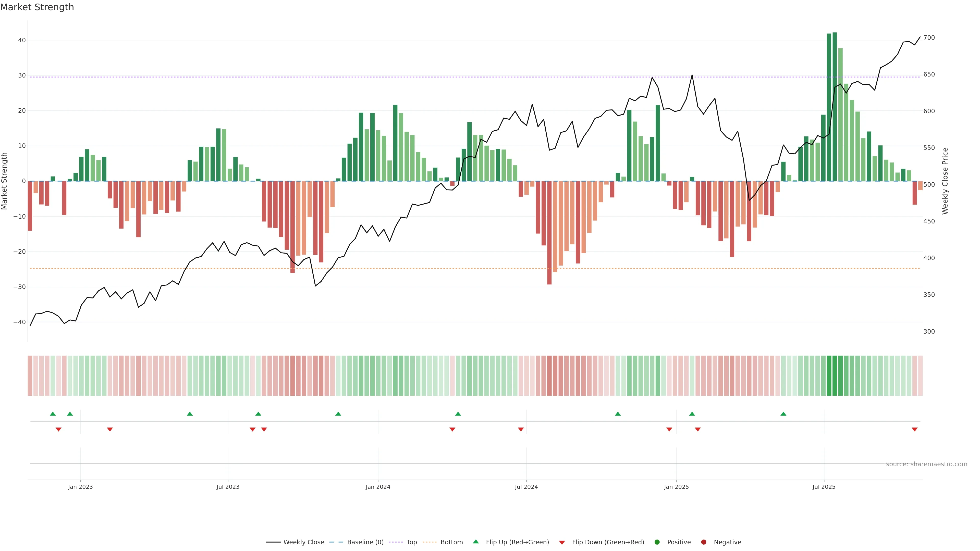Click the first green flip-up triangle
980x551 pixels.
[x=53, y=414]
